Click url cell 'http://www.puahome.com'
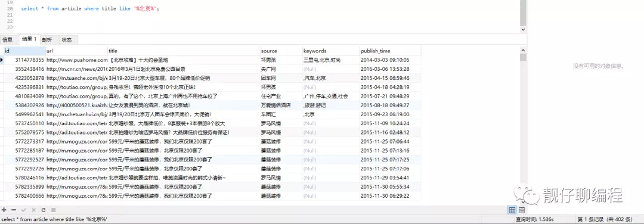Image resolution: width=644 pixels, height=224 pixels. pyautogui.click(x=77, y=60)
